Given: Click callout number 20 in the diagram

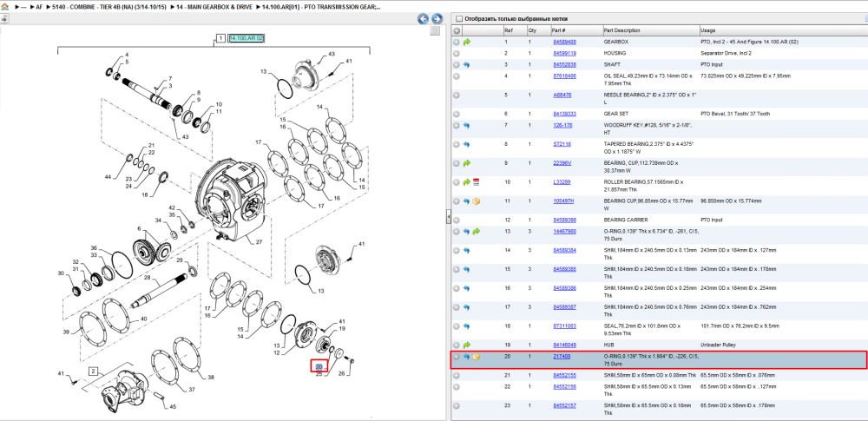Looking at the screenshot, I should pos(319,366).
